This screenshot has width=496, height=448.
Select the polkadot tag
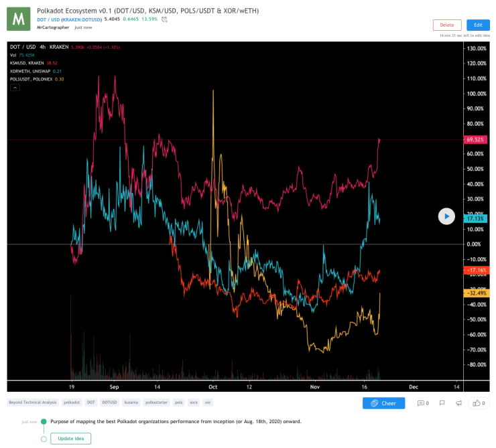[72, 402]
